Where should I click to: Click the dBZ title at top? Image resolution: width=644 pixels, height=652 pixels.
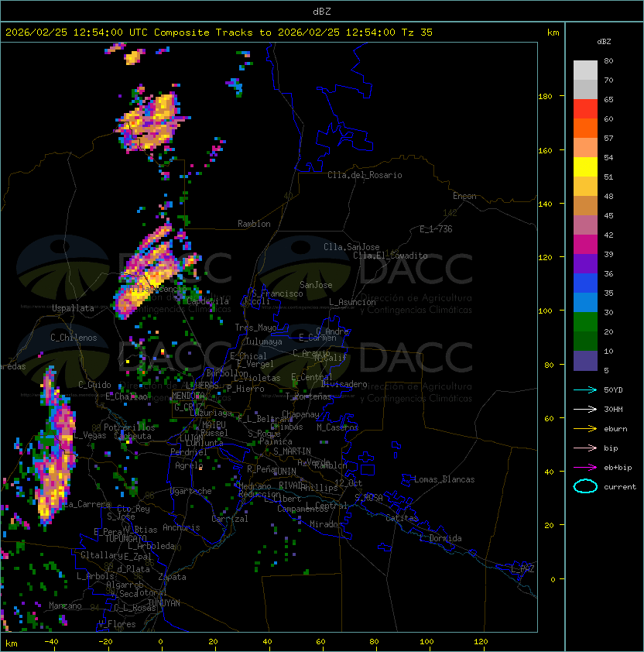coord(322,12)
